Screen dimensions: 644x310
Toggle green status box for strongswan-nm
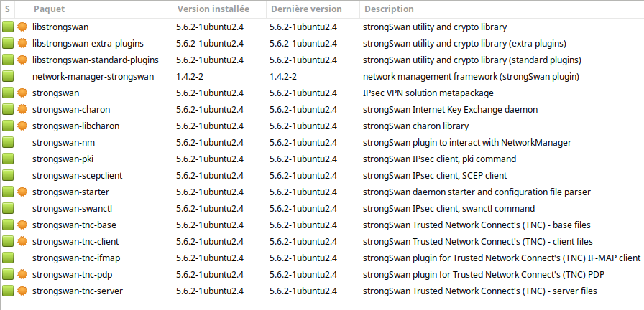(x=8, y=143)
